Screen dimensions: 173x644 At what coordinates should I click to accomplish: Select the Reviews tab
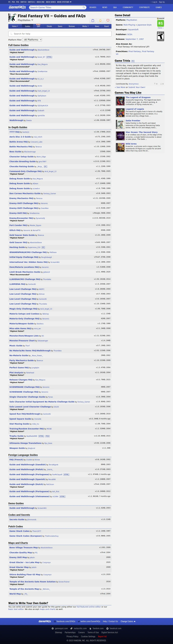pyautogui.click(x=72, y=26)
